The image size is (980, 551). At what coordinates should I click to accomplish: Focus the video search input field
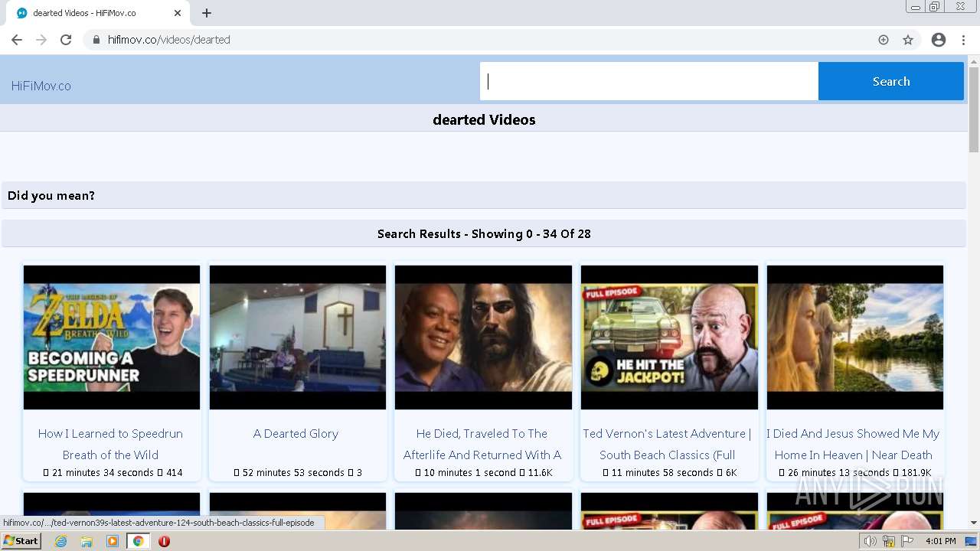[649, 81]
